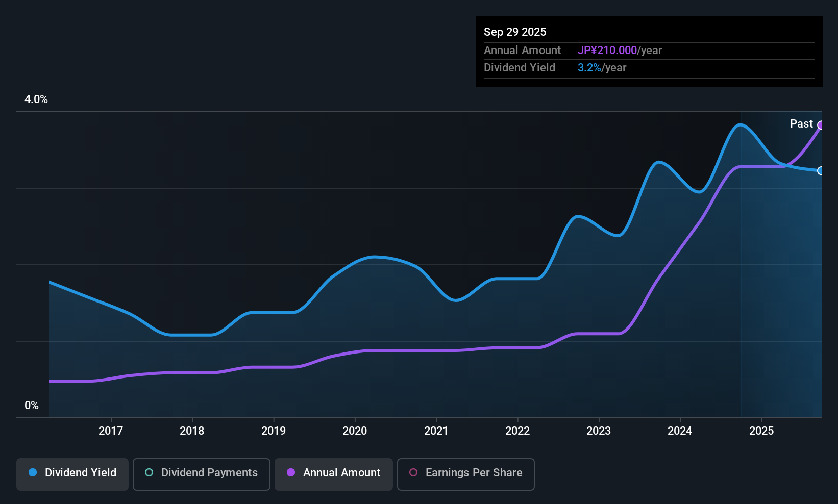This screenshot has height=504, width=838.
Task: Select the 2025 axis label
Action: pos(761,431)
